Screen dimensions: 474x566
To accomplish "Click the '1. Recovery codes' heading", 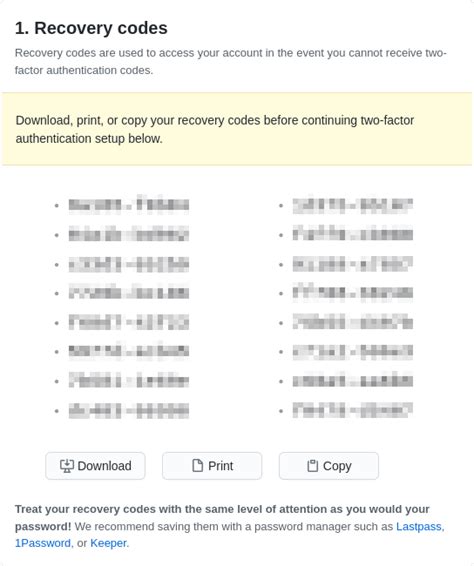I will coord(91,28).
